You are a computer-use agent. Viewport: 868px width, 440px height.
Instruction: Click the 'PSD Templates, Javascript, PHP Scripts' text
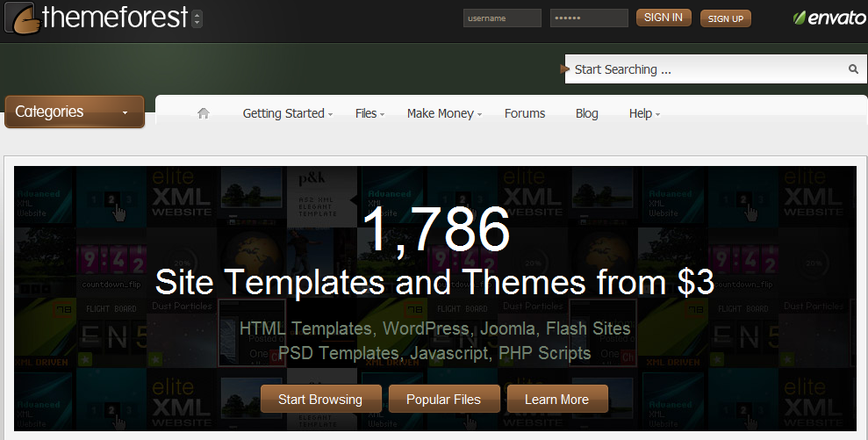tap(434, 353)
